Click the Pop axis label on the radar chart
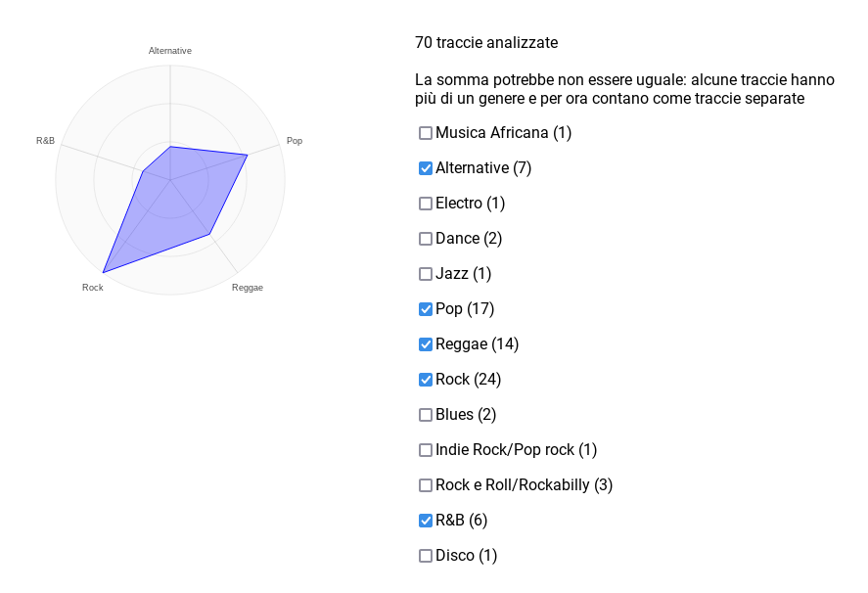This screenshot has width=868, height=593. tap(294, 141)
